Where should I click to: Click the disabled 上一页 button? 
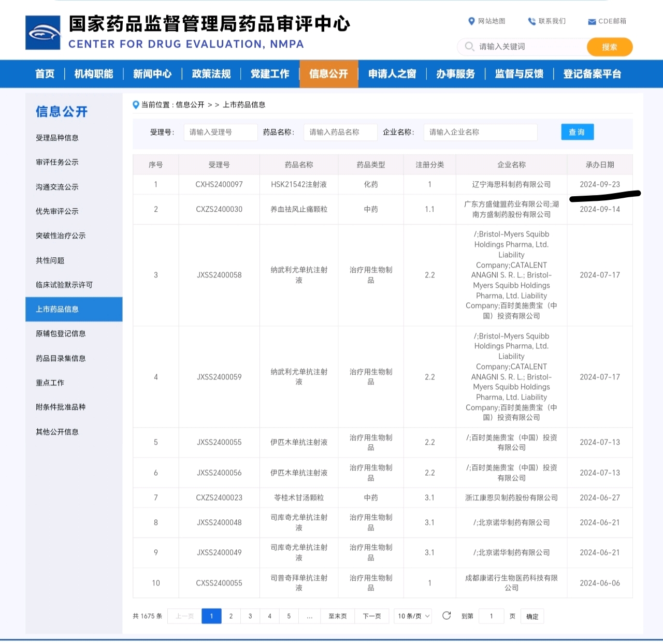click(x=184, y=616)
